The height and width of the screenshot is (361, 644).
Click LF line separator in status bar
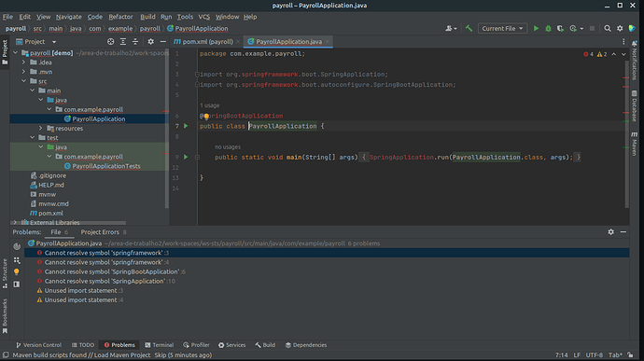577,355
